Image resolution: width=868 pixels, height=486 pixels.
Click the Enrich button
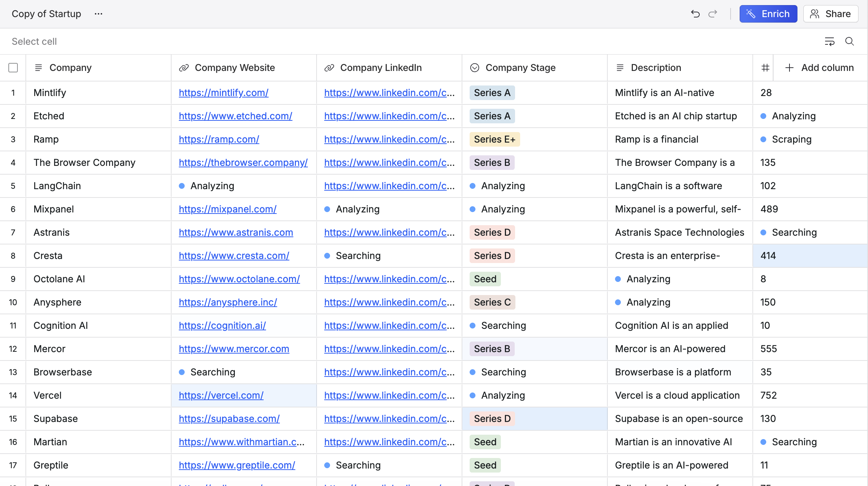click(768, 14)
